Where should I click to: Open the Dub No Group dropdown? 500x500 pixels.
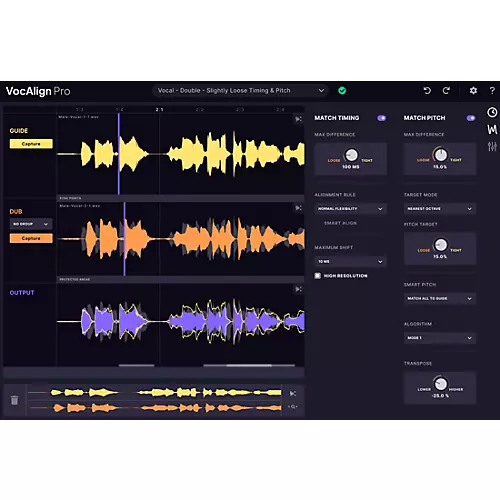tap(31, 224)
